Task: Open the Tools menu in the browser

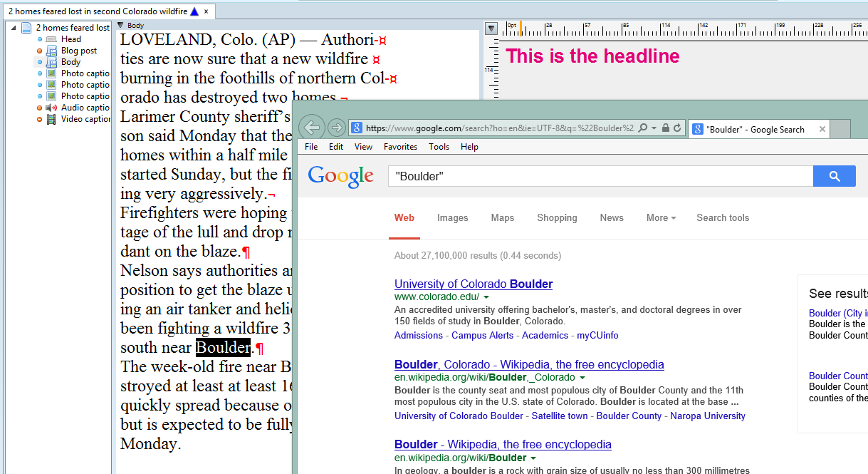Action: pyautogui.click(x=439, y=147)
